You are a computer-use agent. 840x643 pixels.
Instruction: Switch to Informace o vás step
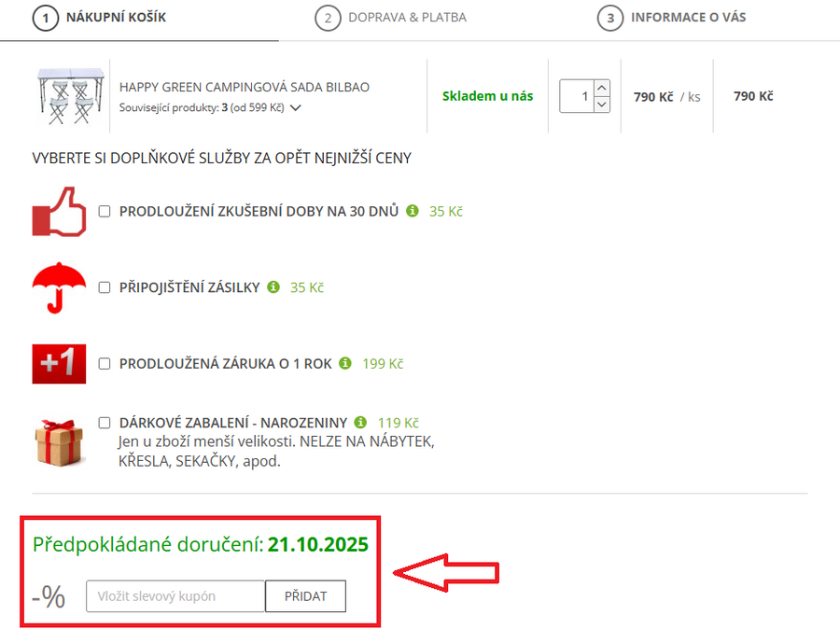point(672,18)
